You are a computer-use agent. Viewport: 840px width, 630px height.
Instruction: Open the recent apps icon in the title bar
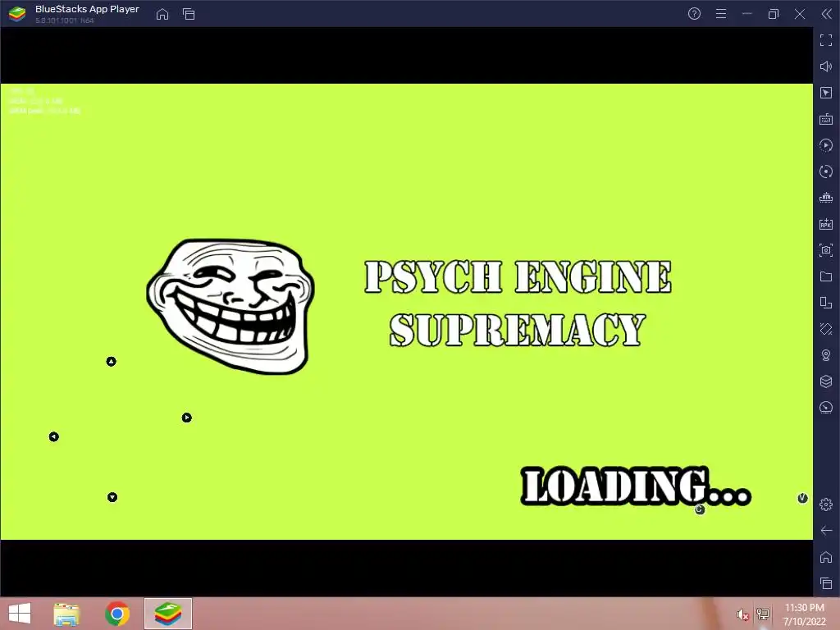tap(189, 14)
